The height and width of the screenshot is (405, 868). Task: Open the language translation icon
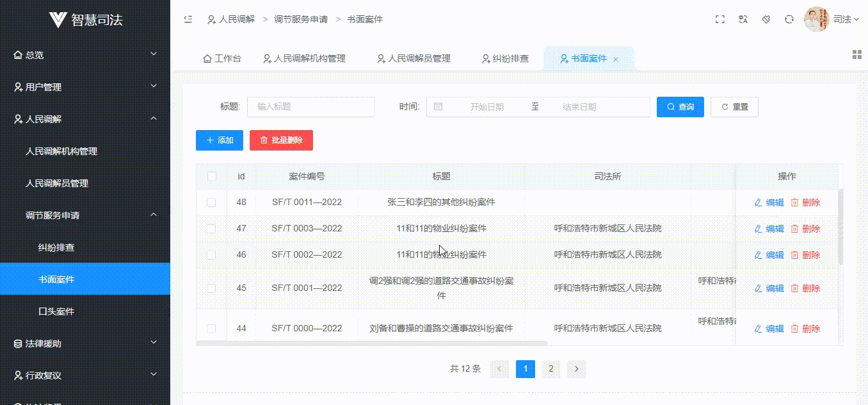pyautogui.click(x=743, y=19)
